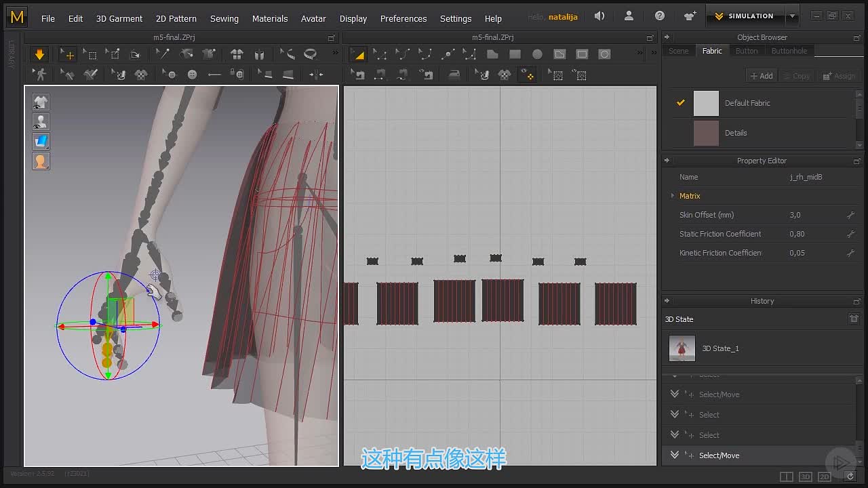Switch to 2D-only view at bottom right
This screenshot has width=868, height=488.
click(x=824, y=477)
